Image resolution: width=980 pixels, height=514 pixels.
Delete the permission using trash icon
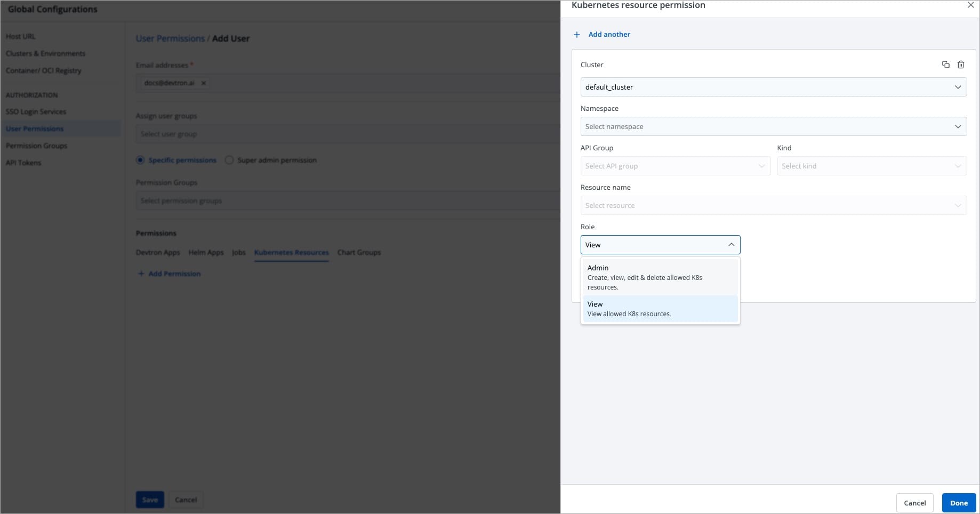coord(961,65)
